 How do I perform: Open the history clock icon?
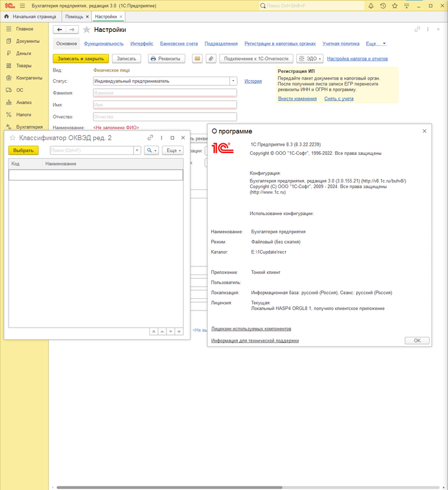[x=383, y=6]
